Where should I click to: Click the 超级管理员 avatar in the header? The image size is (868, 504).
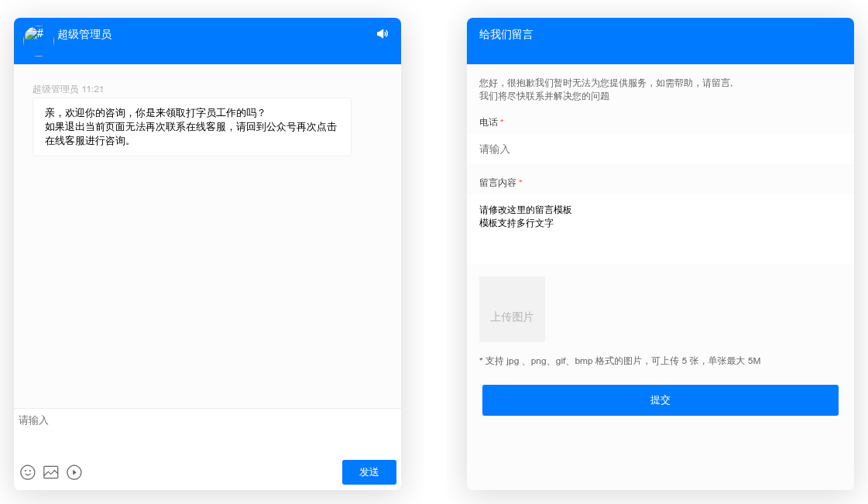pos(36,33)
